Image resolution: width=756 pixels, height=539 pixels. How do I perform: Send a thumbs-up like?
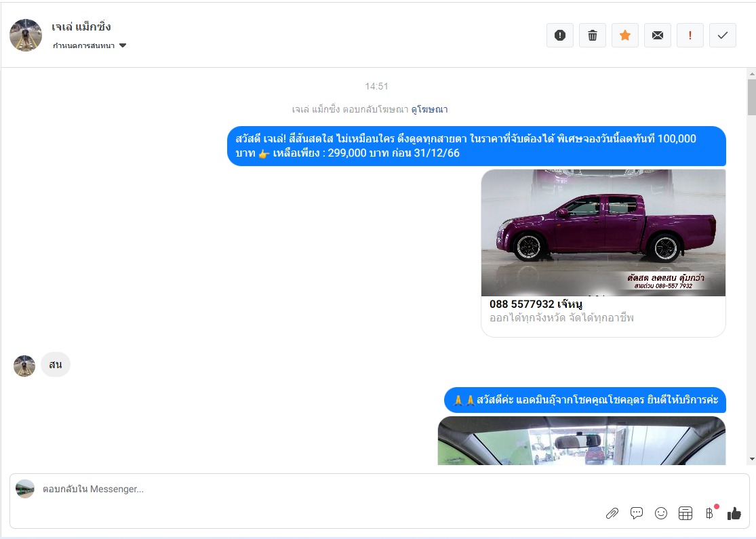734,513
